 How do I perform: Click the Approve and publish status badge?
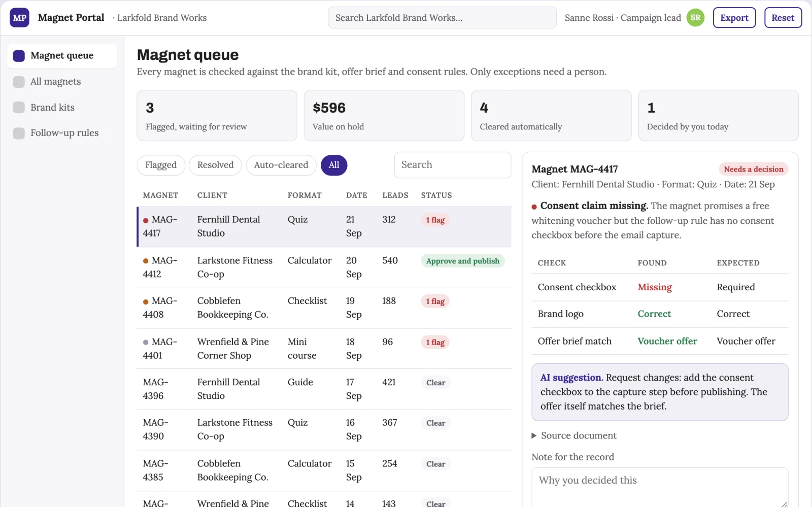pyautogui.click(x=463, y=261)
